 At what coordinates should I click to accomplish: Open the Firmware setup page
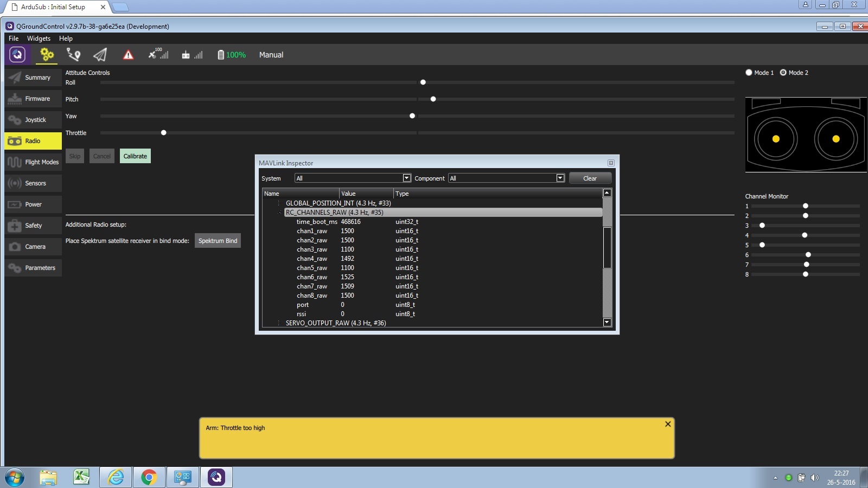[33, 99]
